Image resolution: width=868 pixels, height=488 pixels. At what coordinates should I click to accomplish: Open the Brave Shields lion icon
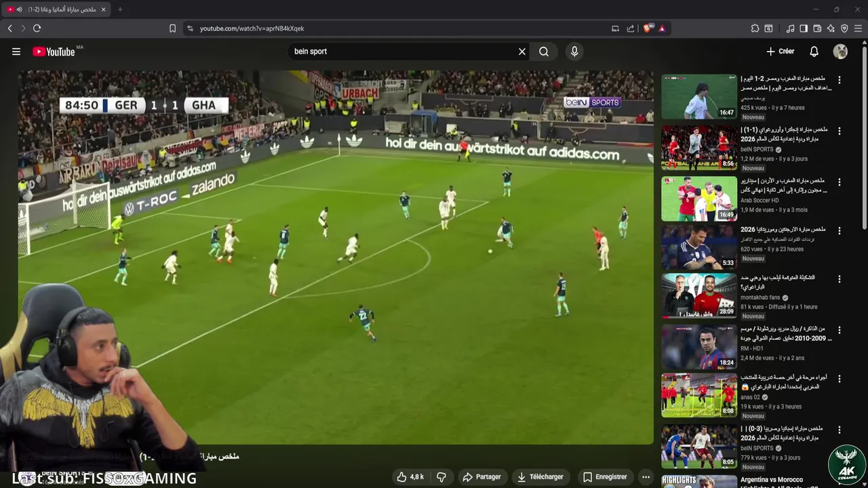pos(647,28)
